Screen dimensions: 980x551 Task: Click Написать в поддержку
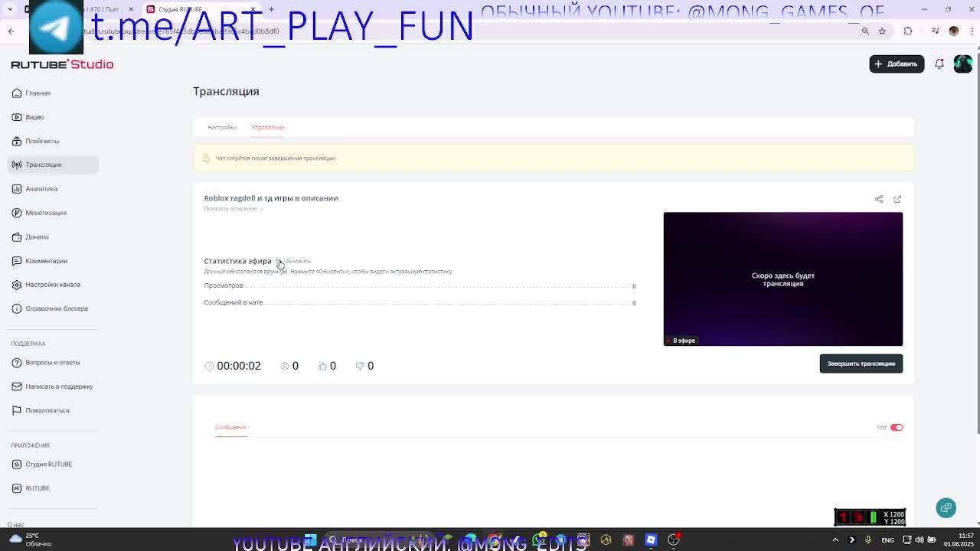click(x=52, y=386)
